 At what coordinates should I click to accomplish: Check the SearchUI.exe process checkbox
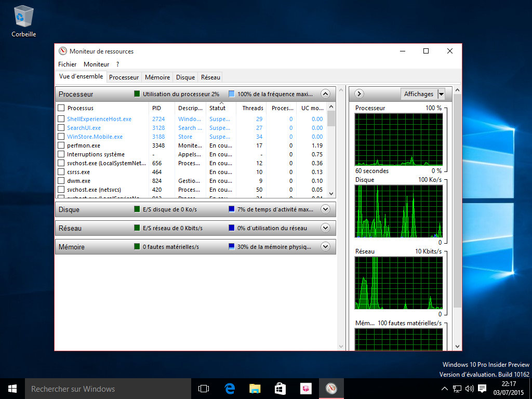pyautogui.click(x=61, y=128)
